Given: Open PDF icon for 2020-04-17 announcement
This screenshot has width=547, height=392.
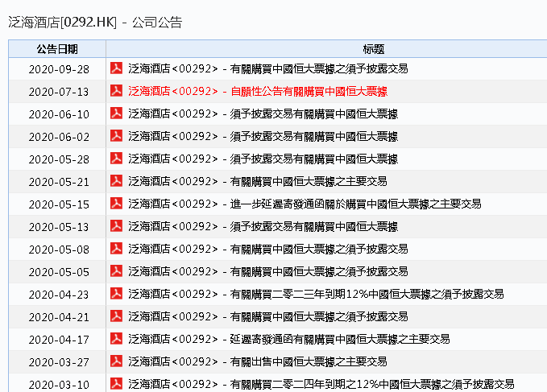Looking at the screenshot, I should pos(116,338).
